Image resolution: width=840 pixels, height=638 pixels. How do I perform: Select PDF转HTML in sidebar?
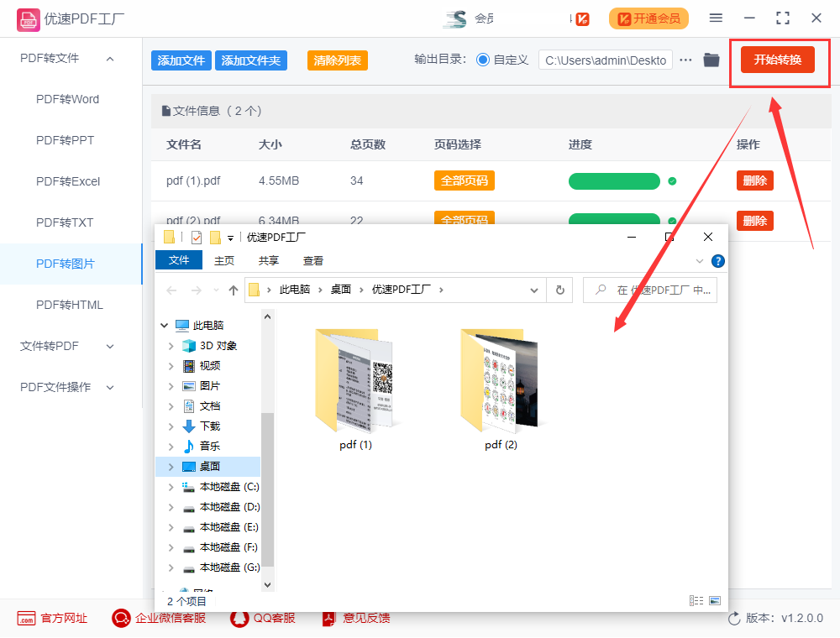tap(71, 305)
